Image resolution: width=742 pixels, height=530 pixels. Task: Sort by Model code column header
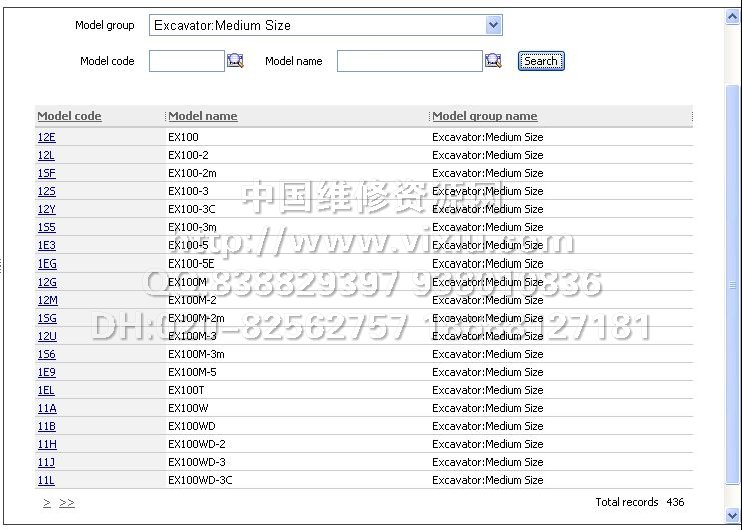coord(69,116)
